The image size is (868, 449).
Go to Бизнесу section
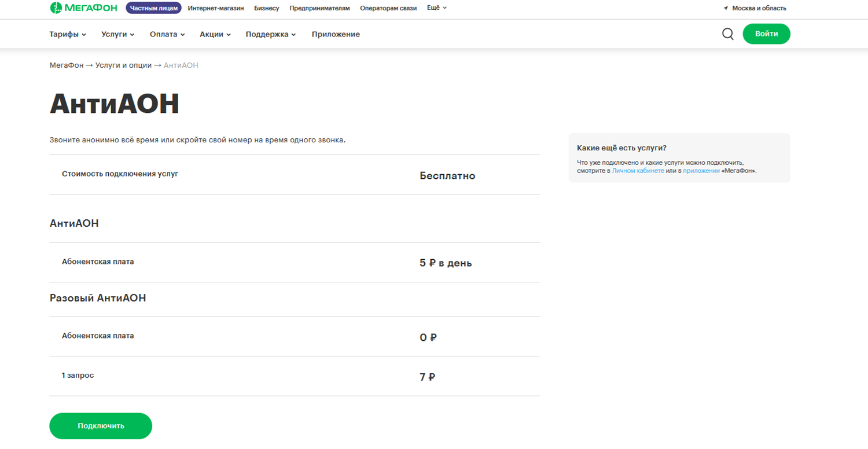click(267, 8)
